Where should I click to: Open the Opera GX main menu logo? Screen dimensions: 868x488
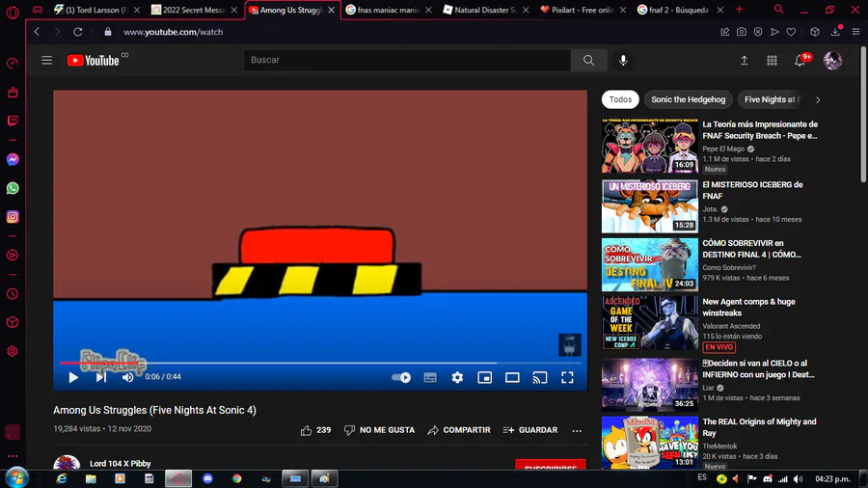(x=13, y=11)
